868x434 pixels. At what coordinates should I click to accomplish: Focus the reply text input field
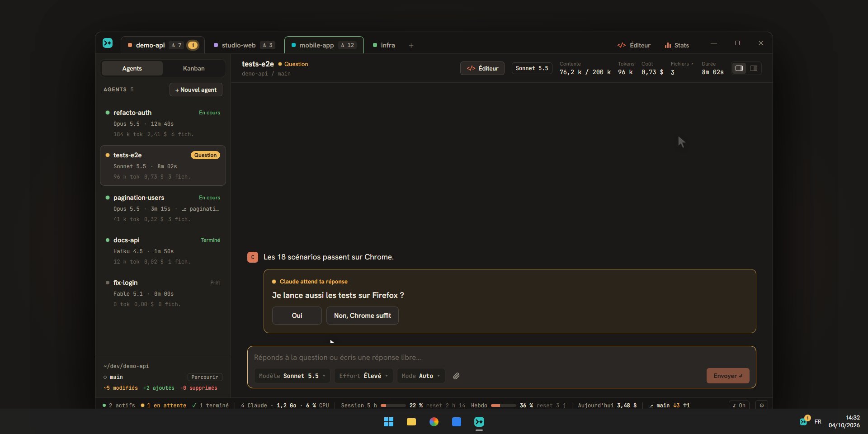pyautogui.click(x=501, y=358)
